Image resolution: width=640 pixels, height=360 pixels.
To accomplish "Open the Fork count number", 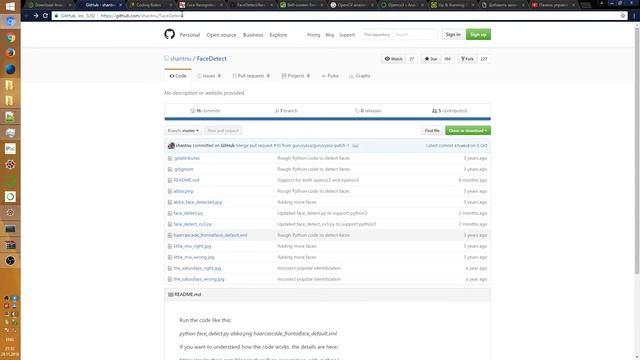I will point(484,59).
